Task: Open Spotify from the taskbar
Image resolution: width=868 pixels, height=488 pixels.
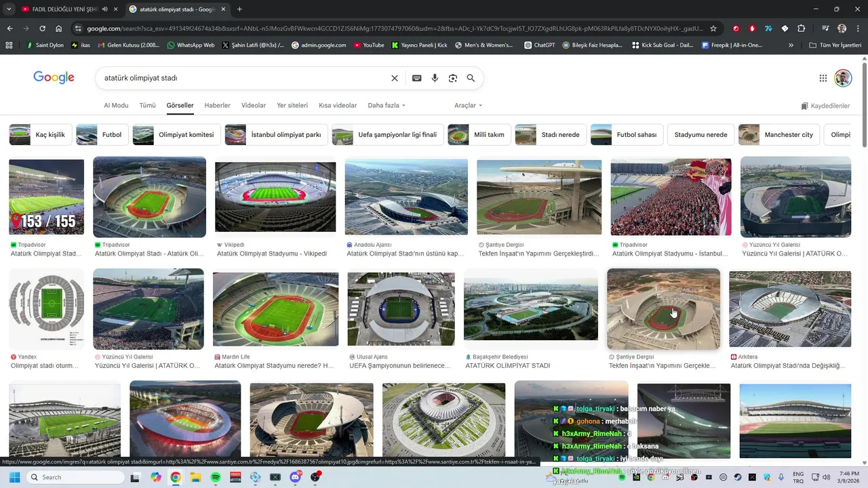Action: [x=216, y=477]
